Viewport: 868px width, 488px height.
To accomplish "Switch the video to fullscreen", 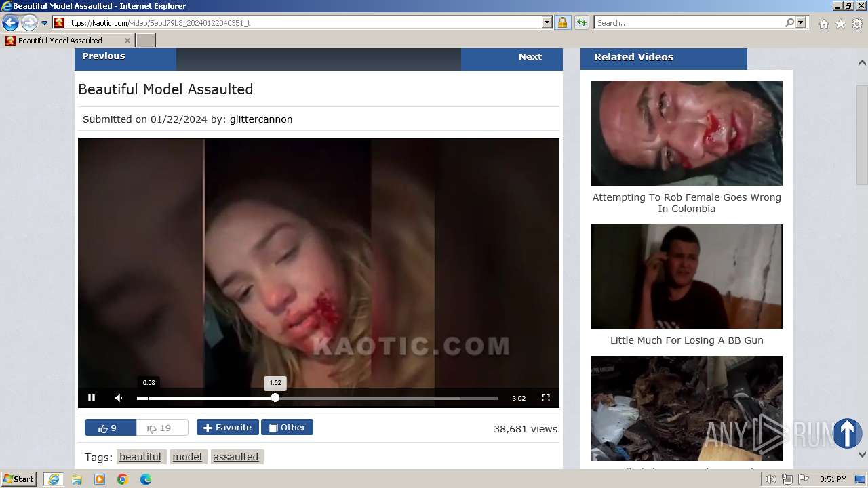I will (546, 398).
